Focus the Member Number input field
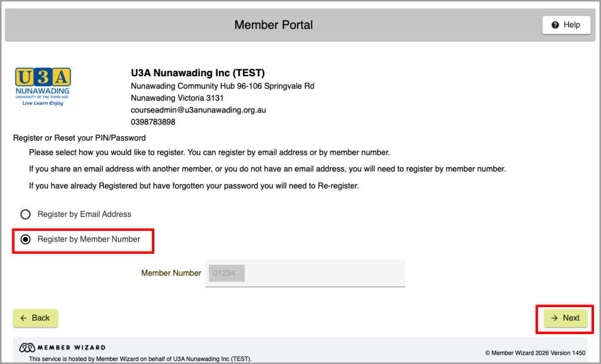The image size is (601, 364). tap(305, 273)
